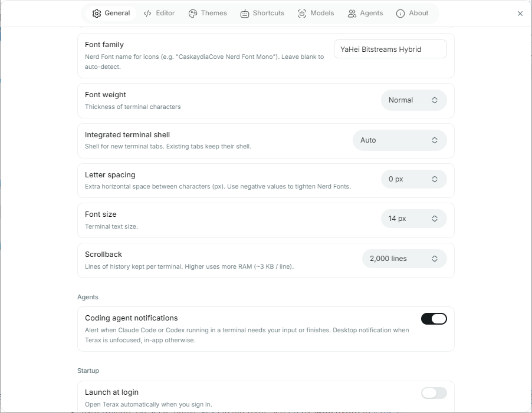Screen dimensions: 532x413
Task: Switch to the Themes tab
Action: pyautogui.click(x=208, y=13)
